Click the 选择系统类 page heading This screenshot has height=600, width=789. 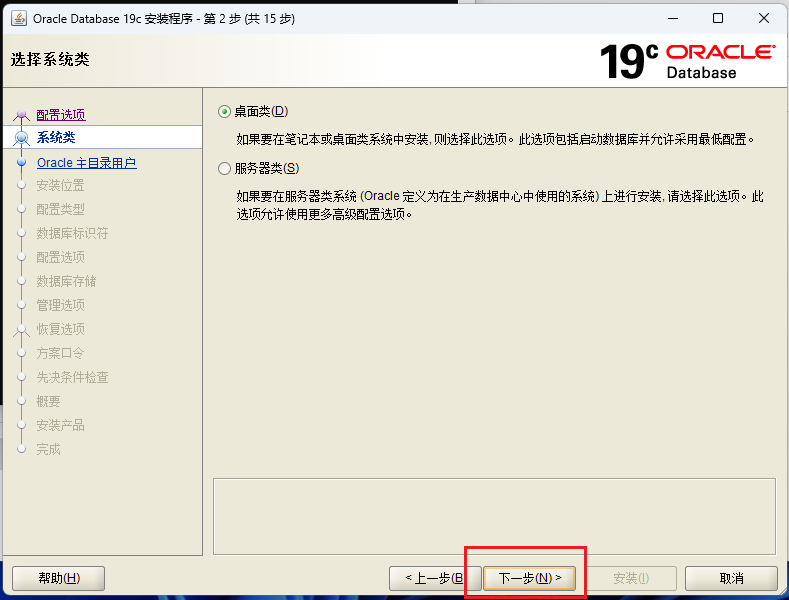pos(50,59)
